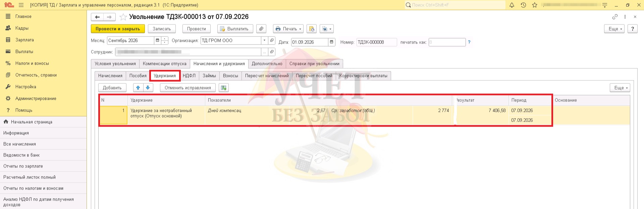
Task: Open attached files with the paperclip
Action: (x=261, y=29)
